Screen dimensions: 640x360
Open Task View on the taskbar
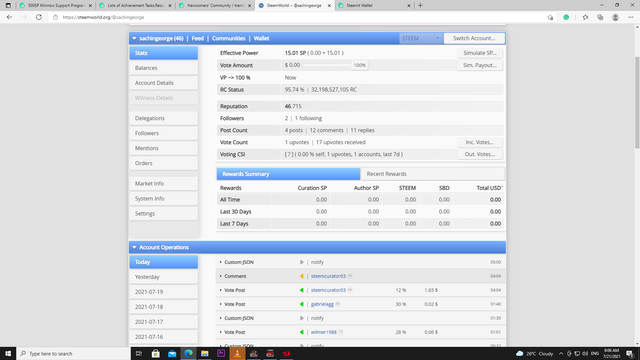pos(139,353)
